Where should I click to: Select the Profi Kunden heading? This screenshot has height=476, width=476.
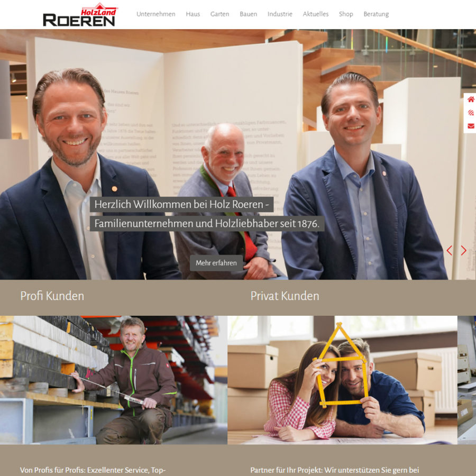(x=52, y=296)
